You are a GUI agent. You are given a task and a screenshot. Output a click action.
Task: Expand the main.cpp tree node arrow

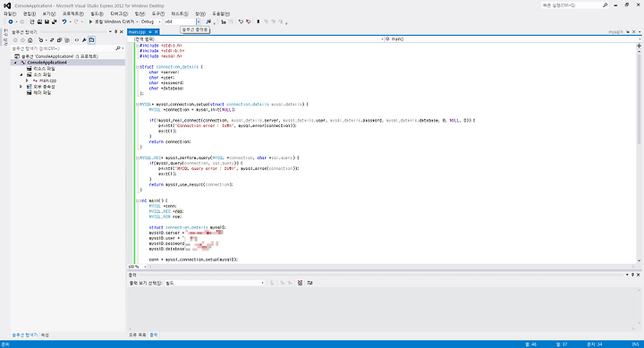click(27, 81)
